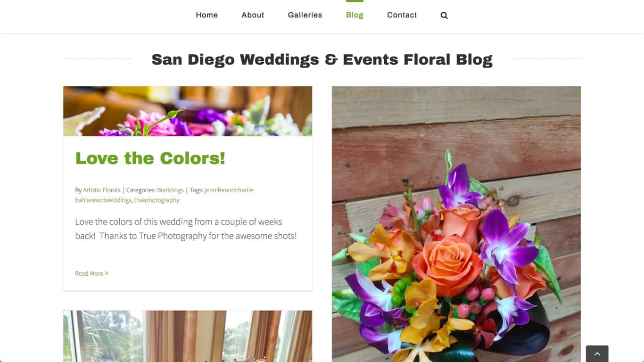Click the Artistic Florals author link
Viewport: 644px width, 362px height.
(x=101, y=190)
